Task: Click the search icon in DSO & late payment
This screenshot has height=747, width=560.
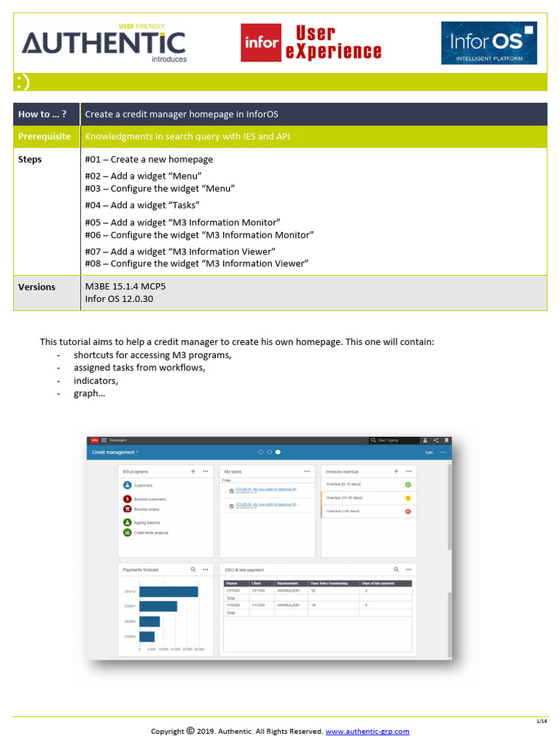Action: (x=396, y=569)
